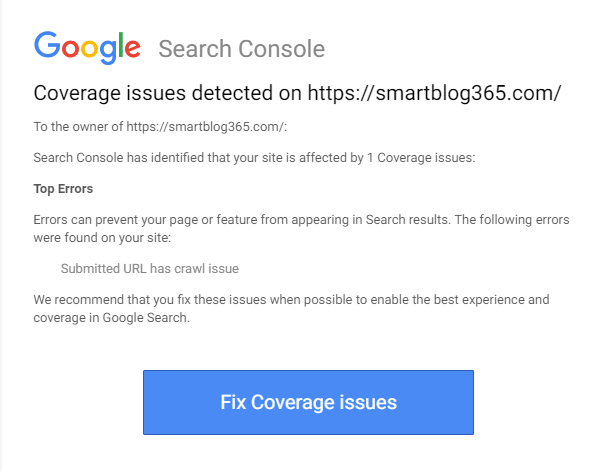The height and width of the screenshot is (471, 609).
Task: Click the word 'Search' in the header title
Action: [x=195, y=49]
